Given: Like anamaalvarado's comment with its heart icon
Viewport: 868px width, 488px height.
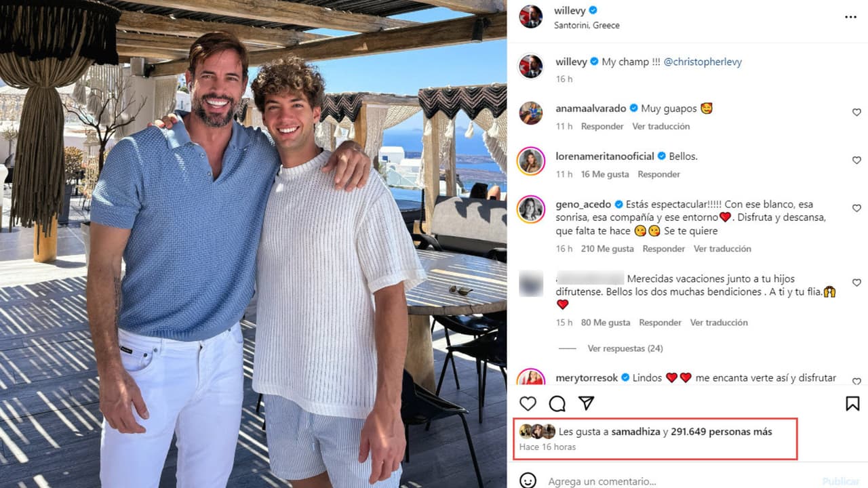Looking at the screenshot, I should 856,112.
